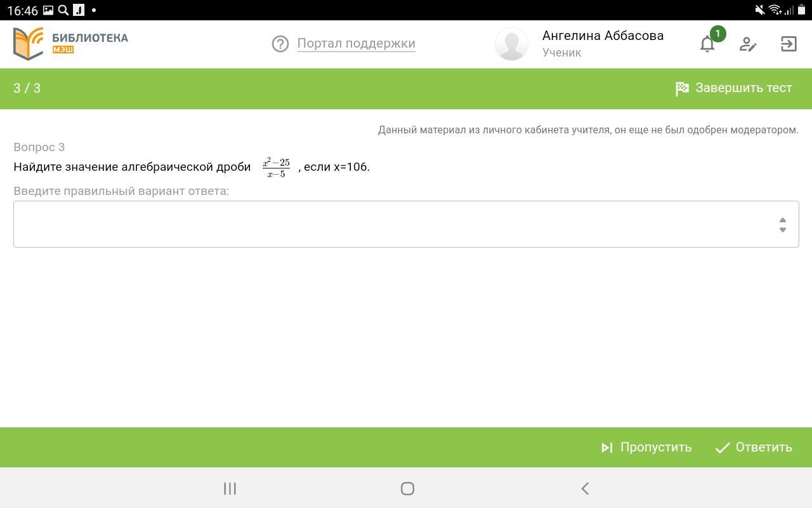Decrease answer value with down arrow
Screen dimensions: 812x508
[782, 230]
